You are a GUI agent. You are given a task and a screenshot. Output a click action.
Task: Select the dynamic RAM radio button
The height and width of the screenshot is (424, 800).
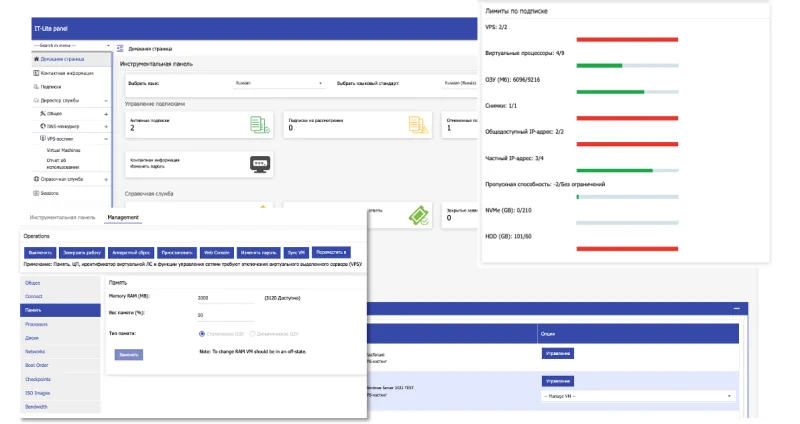pos(252,334)
